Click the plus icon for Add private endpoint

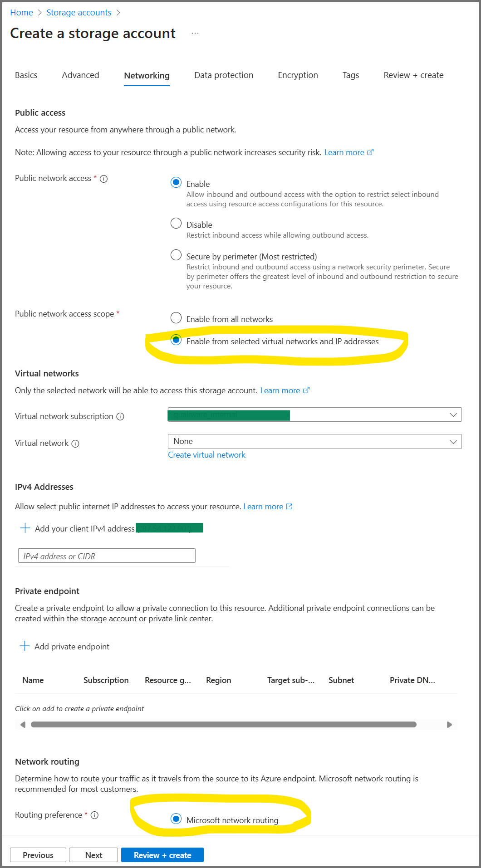pyautogui.click(x=25, y=646)
